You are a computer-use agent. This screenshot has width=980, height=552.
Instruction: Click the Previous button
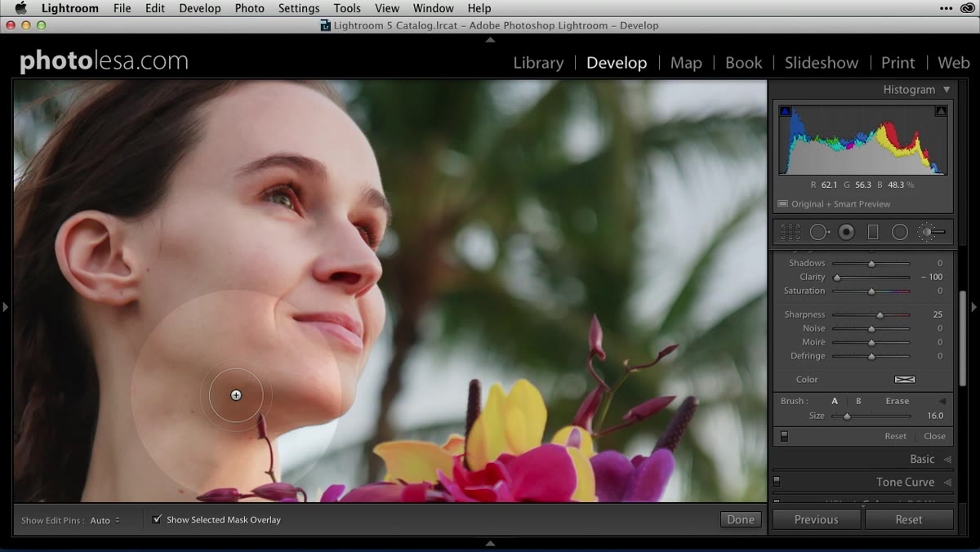[x=817, y=519]
